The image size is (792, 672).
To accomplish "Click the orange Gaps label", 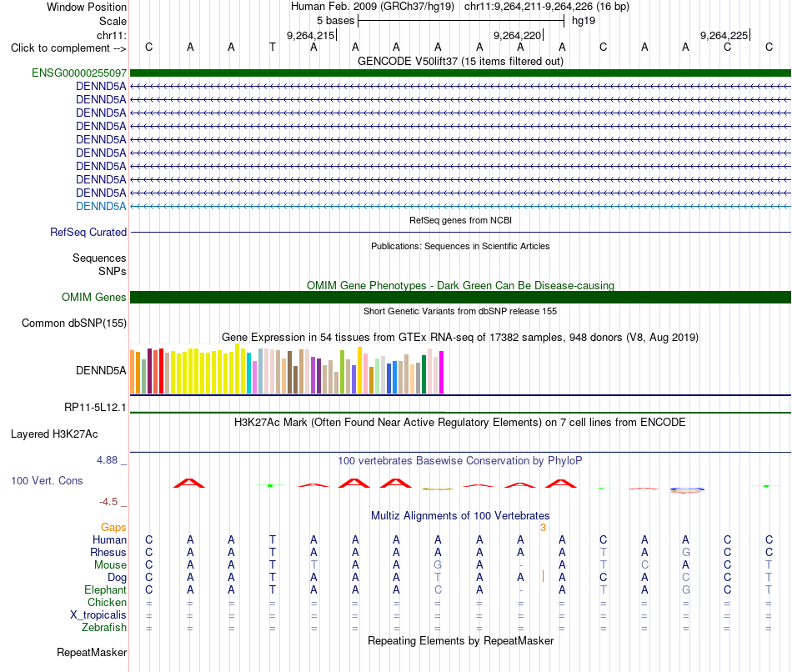I will (113, 528).
